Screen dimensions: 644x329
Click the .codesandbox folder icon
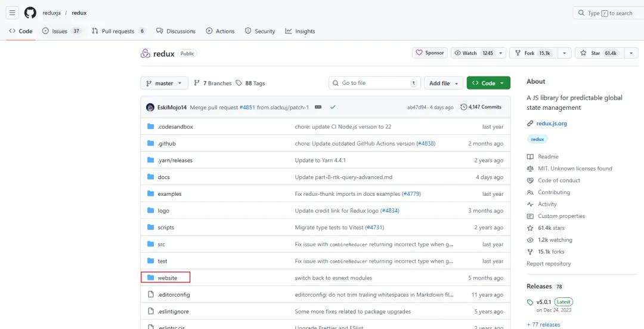(x=150, y=127)
